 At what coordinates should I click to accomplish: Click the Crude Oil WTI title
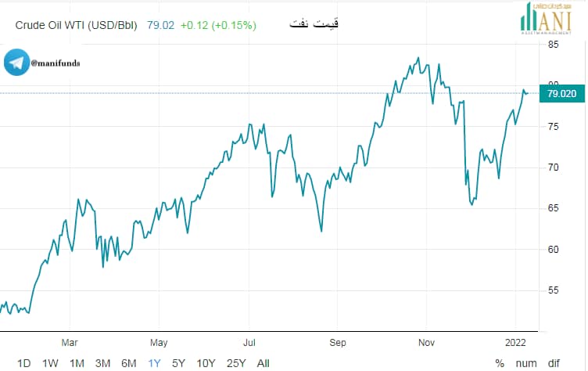(76, 25)
